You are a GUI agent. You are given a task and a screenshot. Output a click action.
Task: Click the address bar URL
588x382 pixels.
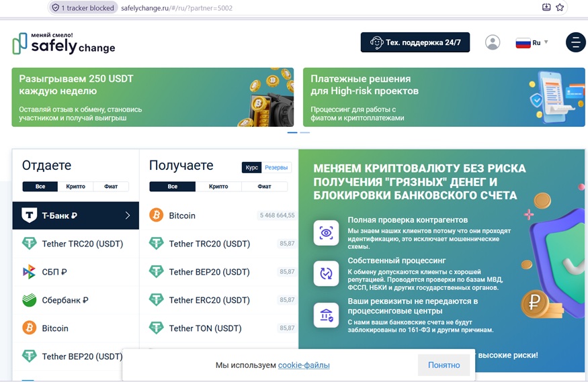(x=177, y=8)
